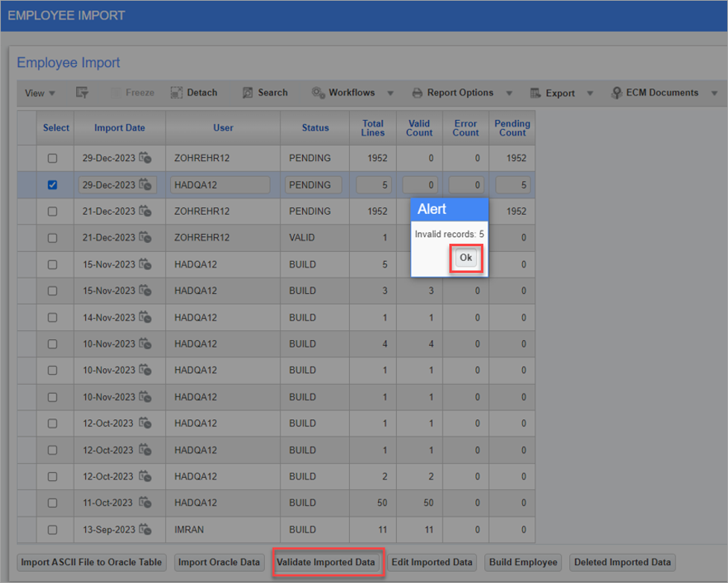This screenshot has height=583, width=728.
Task: Open calendar icon for 15-Nov-2023 row with 5 lines
Action: (145, 265)
